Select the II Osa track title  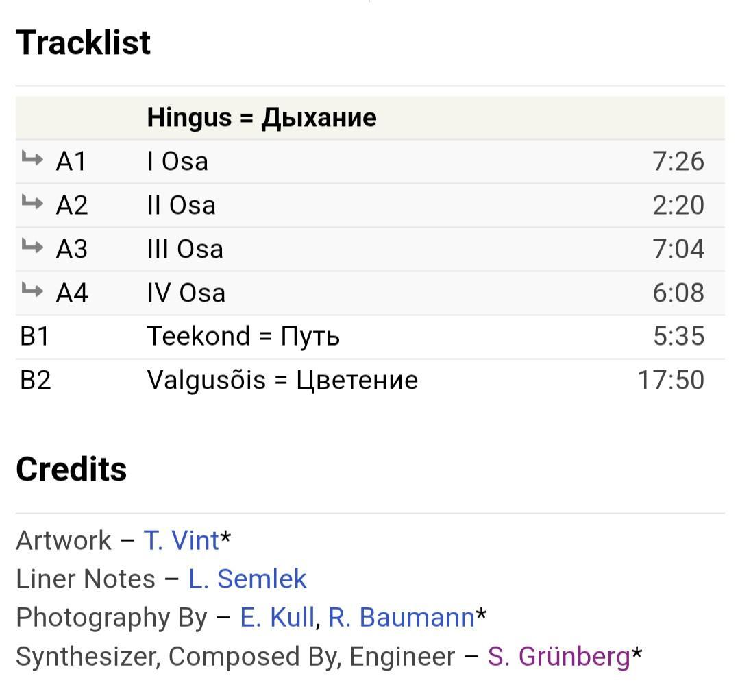click(x=181, y=205)
